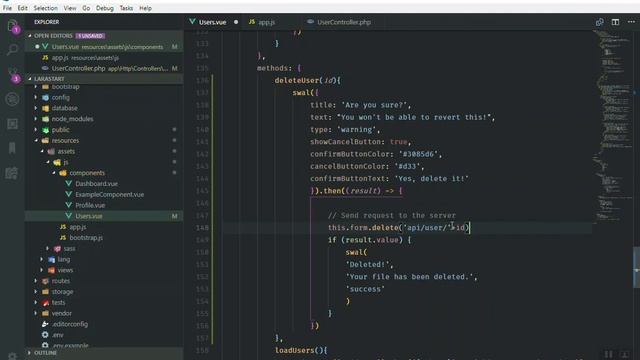Click the database folder icon
Image resolution: width=640 pixels, height=360 pixels.
pyautogui.click(x=46, y=108)
